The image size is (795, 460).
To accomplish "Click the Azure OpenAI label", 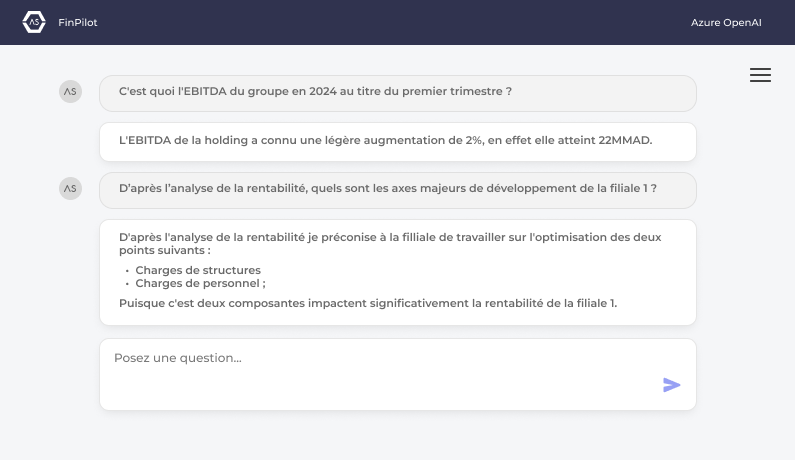I will tap(726, 22).
